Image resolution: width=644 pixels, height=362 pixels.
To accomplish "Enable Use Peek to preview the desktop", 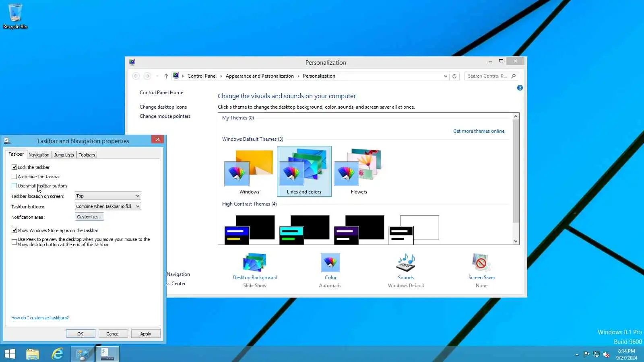I will (14, 242).
